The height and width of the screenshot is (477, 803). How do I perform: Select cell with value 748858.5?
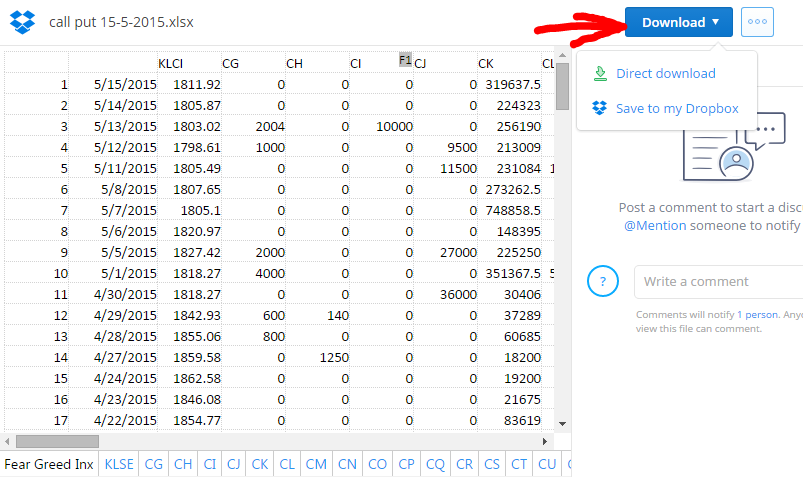[510, 210]
